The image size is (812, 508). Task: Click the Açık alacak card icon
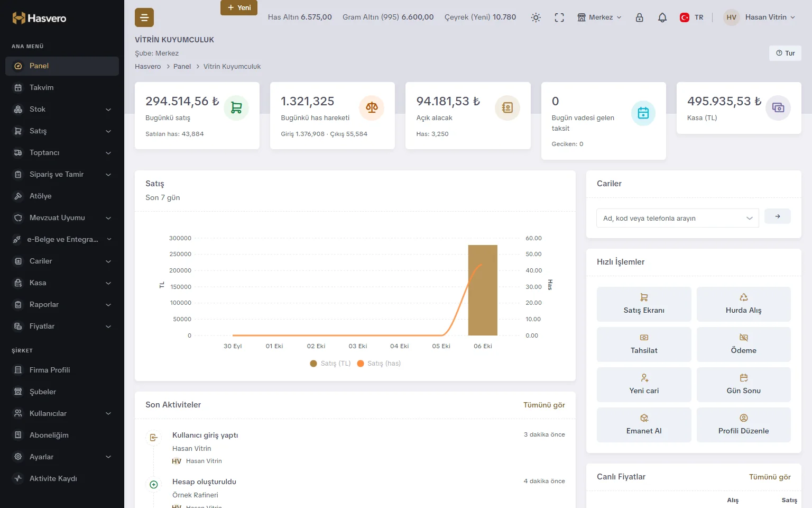point(508,108)
